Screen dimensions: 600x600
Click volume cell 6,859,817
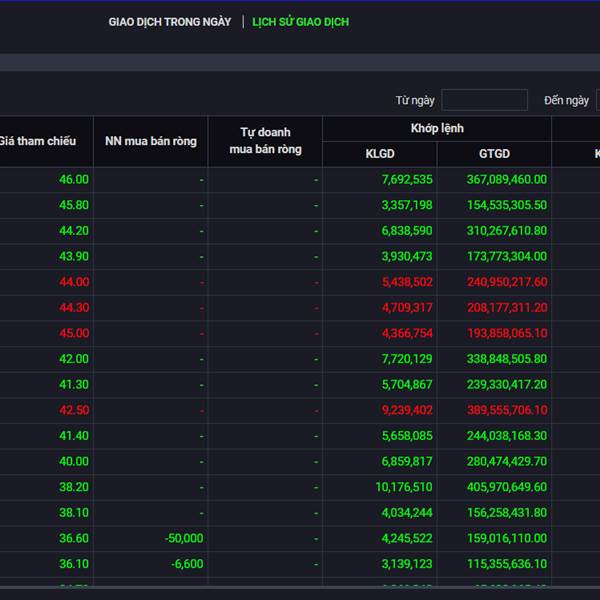tap(407, 461)
